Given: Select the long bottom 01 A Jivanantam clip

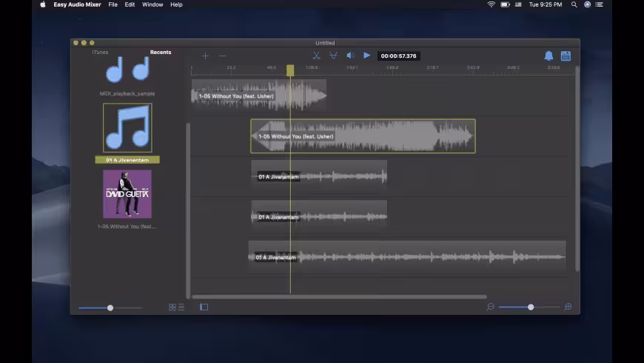Looking at the screenshot, I should click(x=407, y=257).
